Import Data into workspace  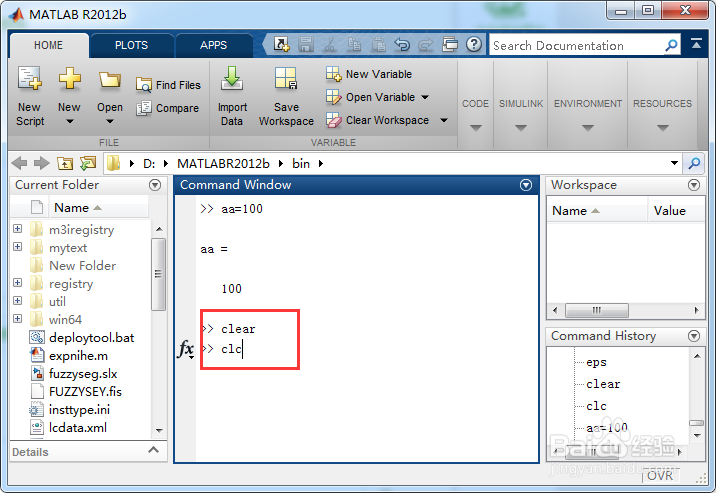click(232, 96)
